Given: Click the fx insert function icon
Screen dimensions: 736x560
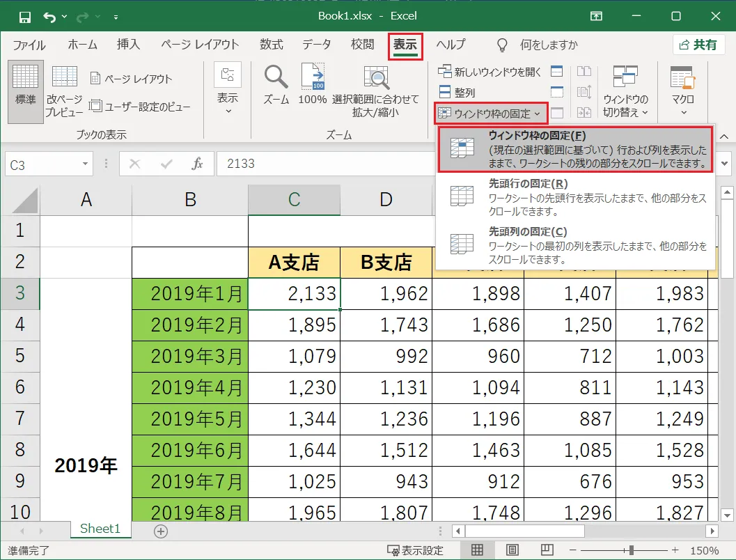Looking at the screenshot, I should coord(197,164).
